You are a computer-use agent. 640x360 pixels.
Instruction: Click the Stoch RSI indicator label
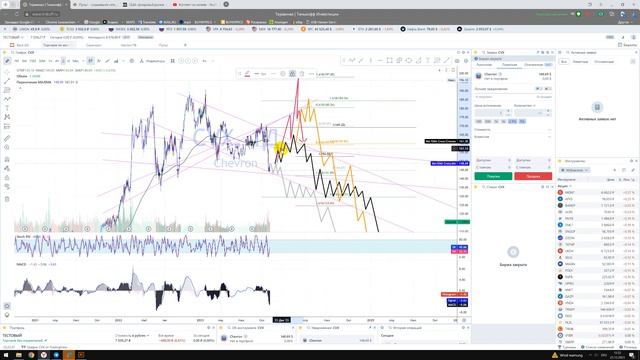[23, 237]
